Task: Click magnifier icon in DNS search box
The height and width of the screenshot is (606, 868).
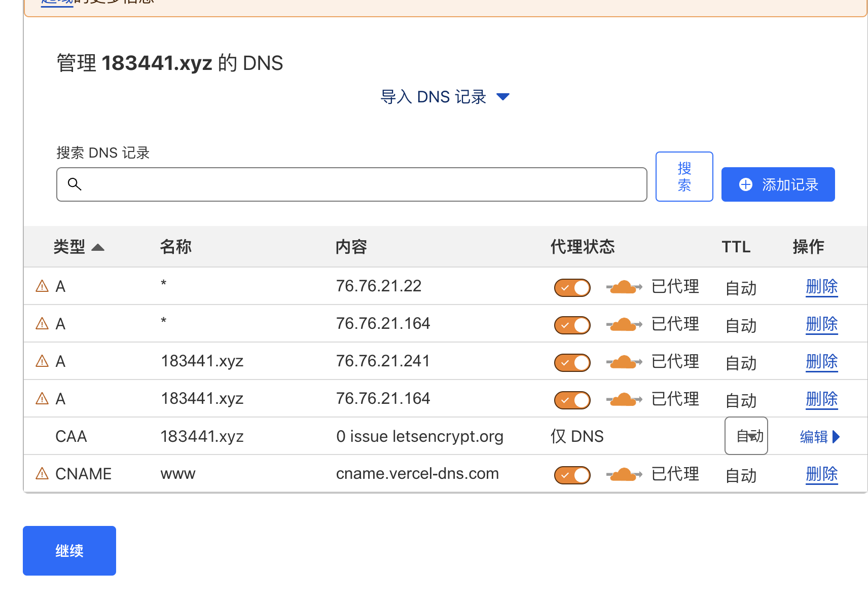Action: pos(75,184)
